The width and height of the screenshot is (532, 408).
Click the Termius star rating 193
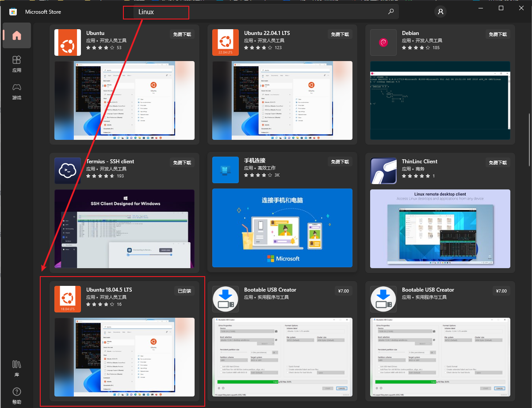click(105, 176)
